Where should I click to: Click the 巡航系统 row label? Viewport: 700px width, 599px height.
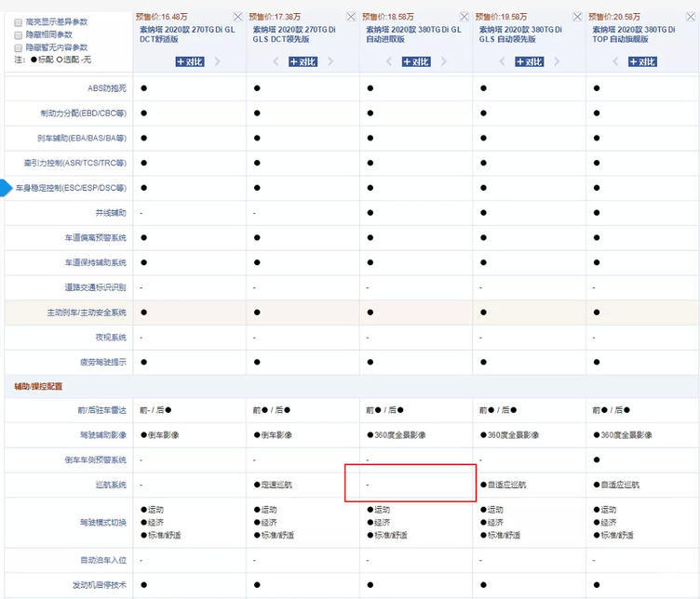(111, 485)
